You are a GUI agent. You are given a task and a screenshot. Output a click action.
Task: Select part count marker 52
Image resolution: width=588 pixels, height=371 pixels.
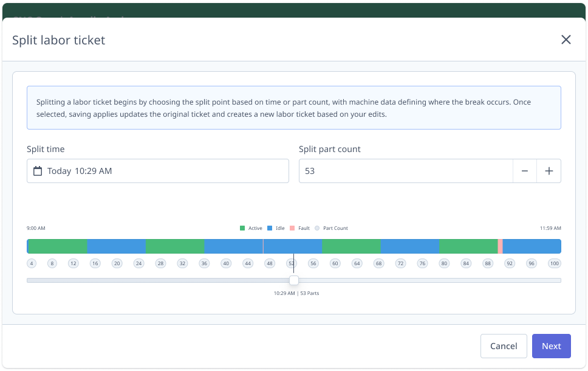tap(292, 263)
